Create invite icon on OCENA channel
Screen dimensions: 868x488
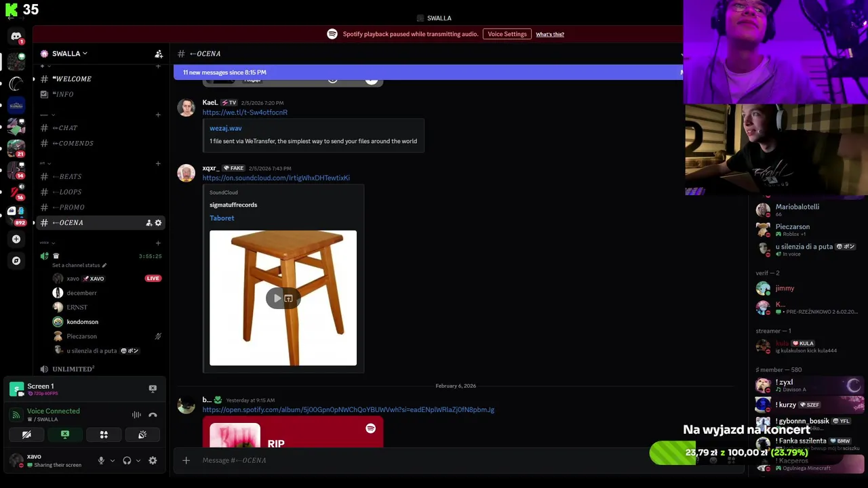pos(149,223)
